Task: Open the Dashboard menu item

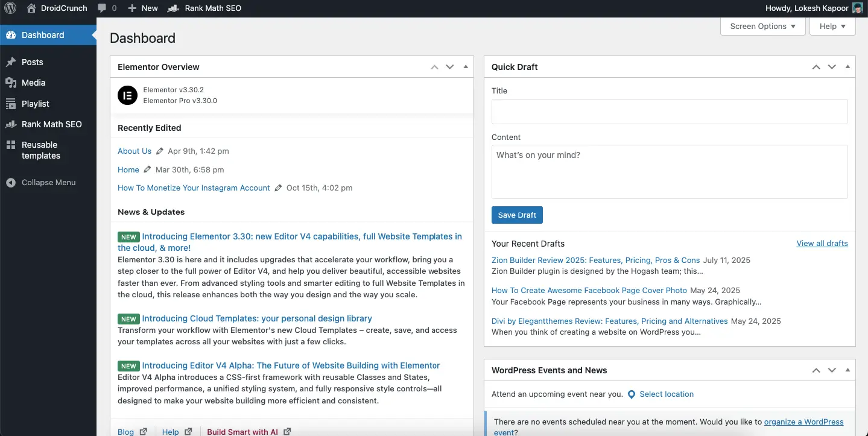Action: pos(48,35)
